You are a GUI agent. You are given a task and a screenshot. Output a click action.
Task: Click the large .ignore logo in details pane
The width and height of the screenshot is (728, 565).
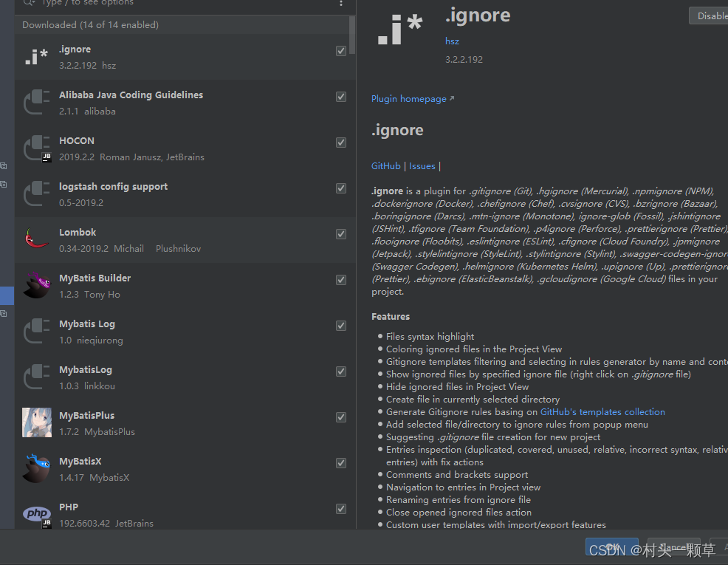tap(399, 30)
